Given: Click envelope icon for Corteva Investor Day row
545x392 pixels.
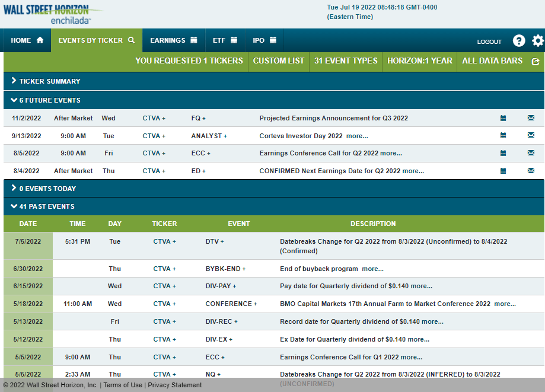Looking at the screenshot, I should 531,136.
